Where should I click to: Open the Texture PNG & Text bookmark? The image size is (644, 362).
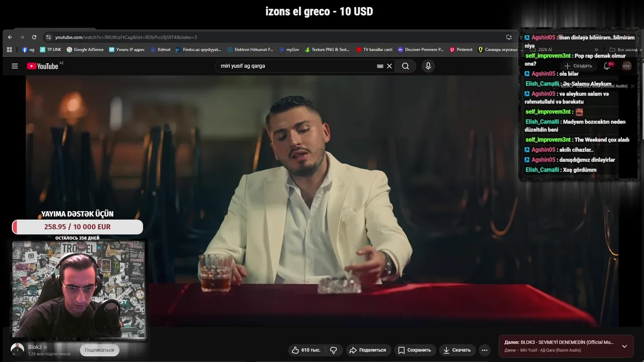[x=327, y=50]
